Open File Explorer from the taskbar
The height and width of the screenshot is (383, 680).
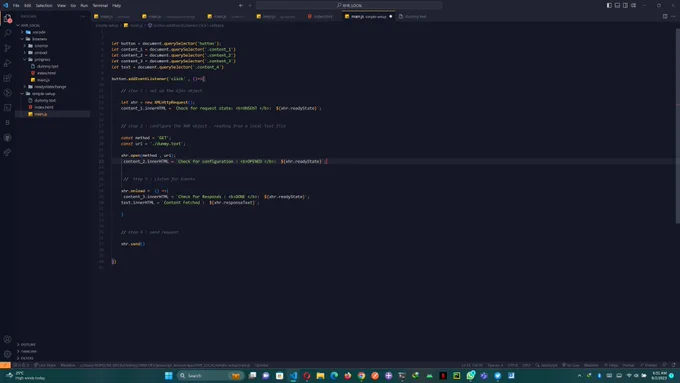pos(320,376)
